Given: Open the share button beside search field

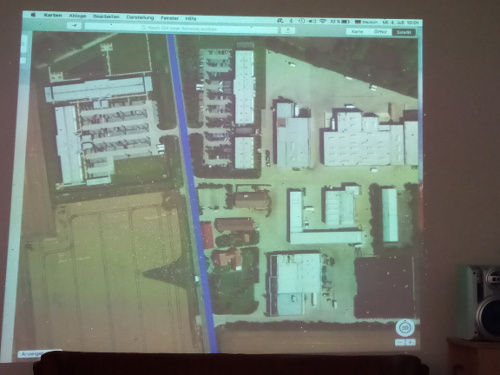Looking at the screenshot, I should point(288,30).
